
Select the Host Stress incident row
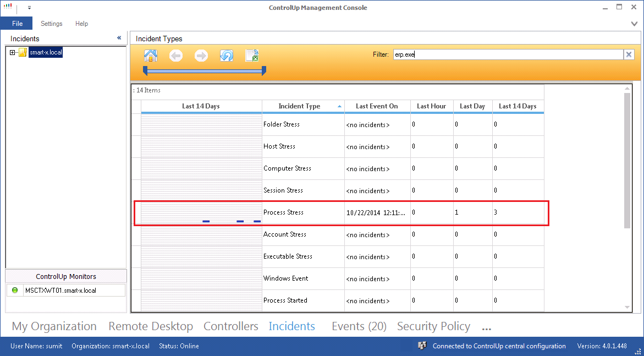(x=338, y=146)
